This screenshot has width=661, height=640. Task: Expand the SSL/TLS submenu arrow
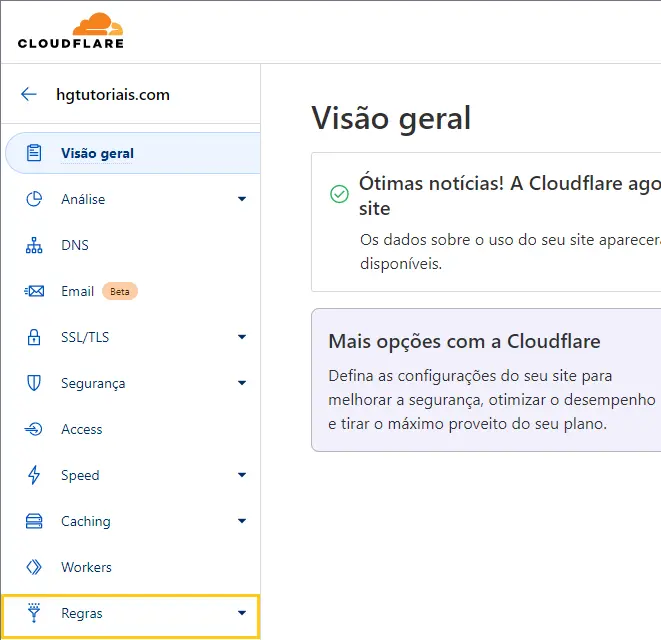(x=241, y=337)
